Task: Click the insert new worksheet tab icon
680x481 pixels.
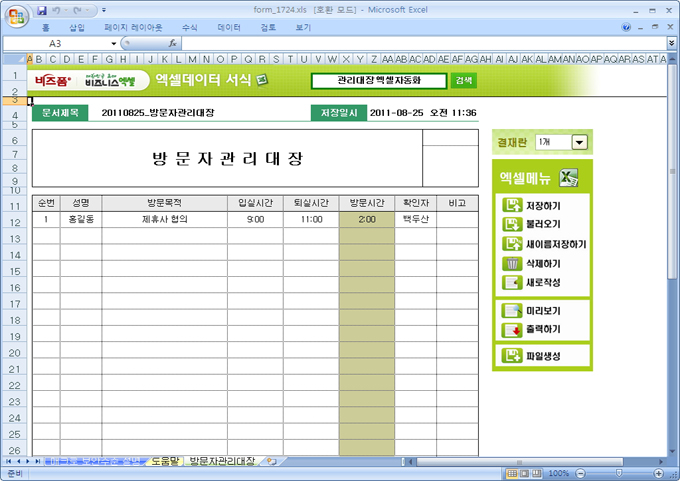Action: (x=272, y=461)
